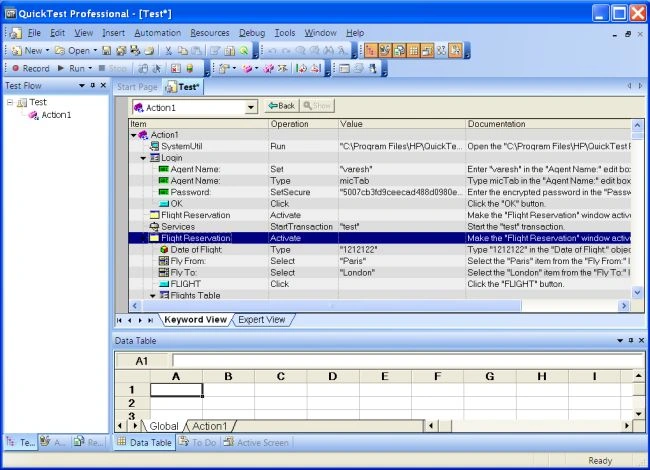Open the New test dropdown arrow
Viewport: 650px width, 470px height.
pyautogui.click(x=47, y=51)
